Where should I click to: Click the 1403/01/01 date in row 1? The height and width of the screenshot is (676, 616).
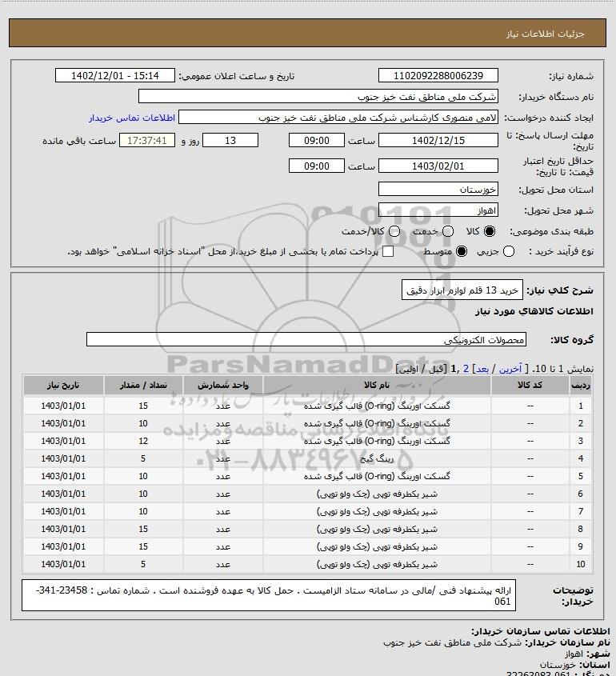pos(63,406)
